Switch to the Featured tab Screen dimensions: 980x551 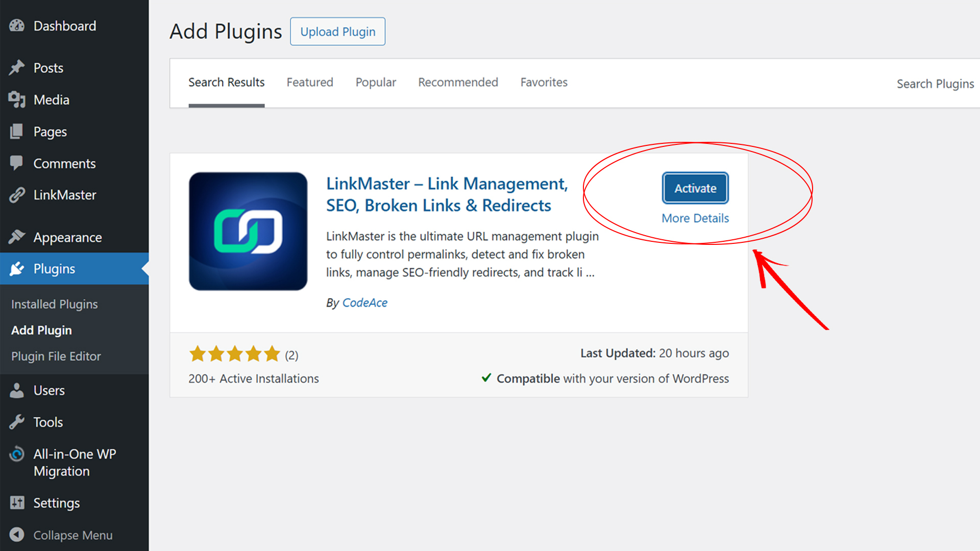pyautogui.click(x=310, y=82)
